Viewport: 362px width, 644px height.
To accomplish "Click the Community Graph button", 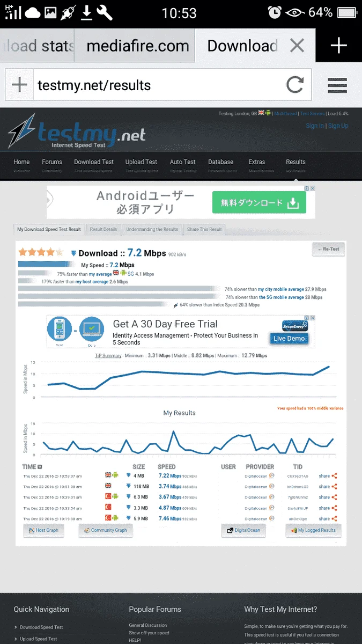I will click(x=106, y=530).
